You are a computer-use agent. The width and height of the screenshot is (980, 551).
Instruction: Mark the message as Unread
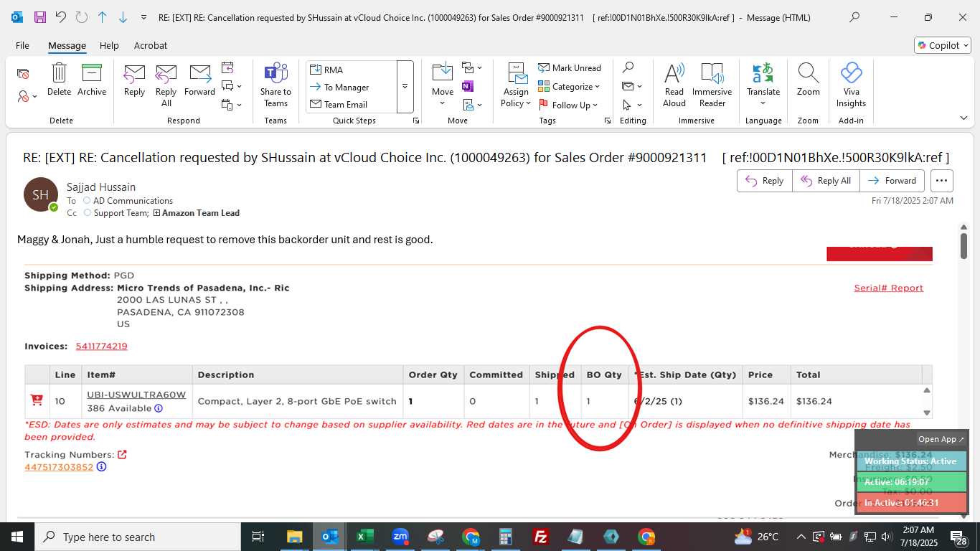(570, 67)
